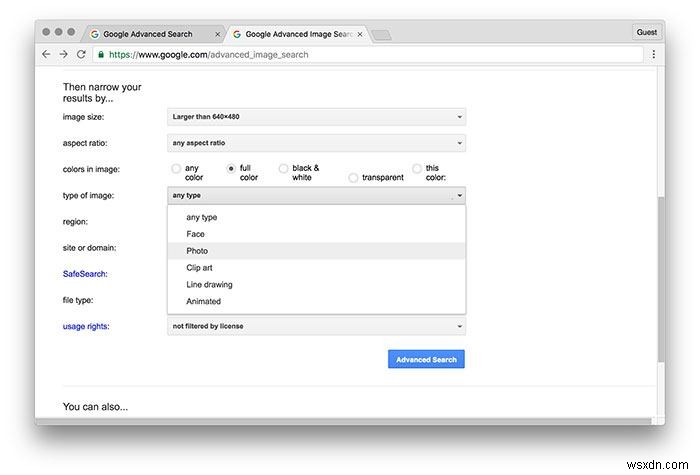The image size is (700, 475).
Task: Click the vertical page scrollbar thumb
Action: coord(661,279)
